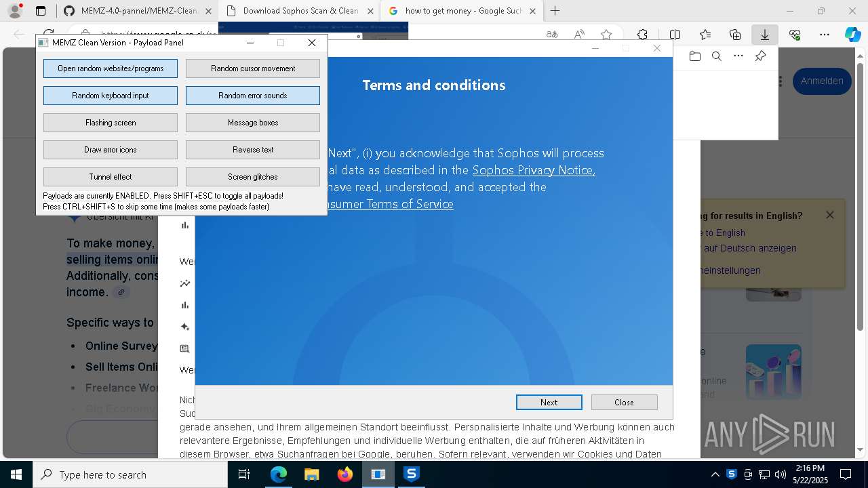Add this page to favorites with star icon
Image resolution: width=868 pixels, height=488 pixels.
pyautogui.click(x=606, y=35)
